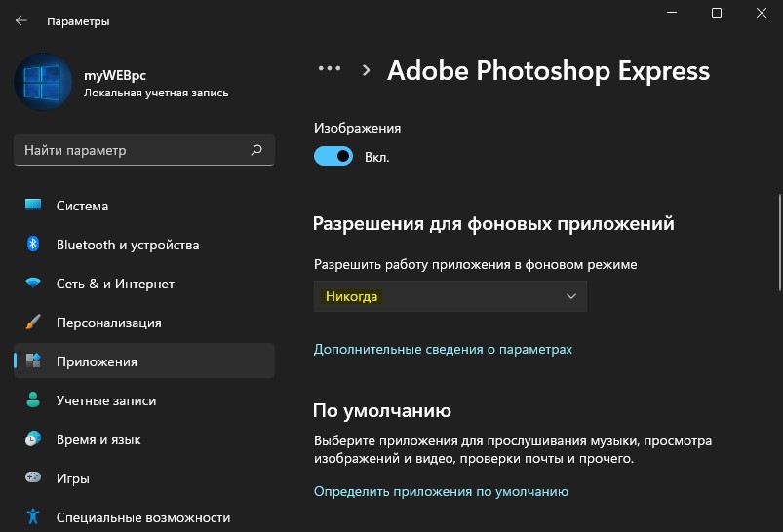Open the background mode dropdown showing Никогда
783x532 pixels.
click(x=450, y=296)
